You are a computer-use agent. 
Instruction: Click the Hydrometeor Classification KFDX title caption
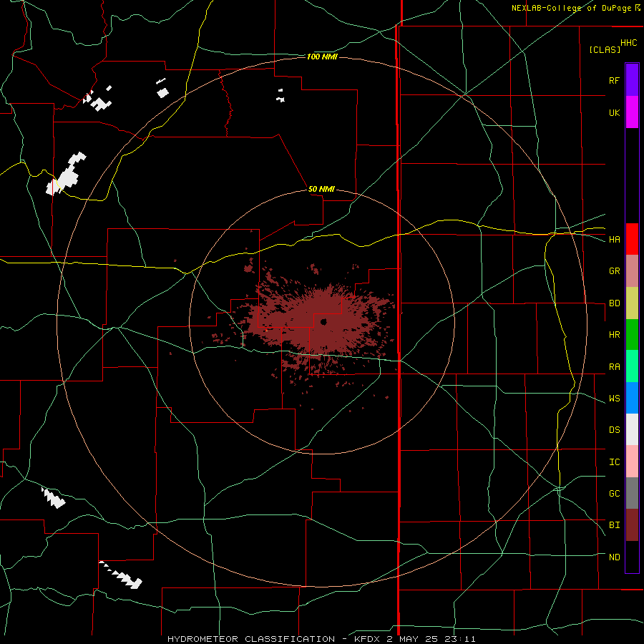[x=321, y=639]
